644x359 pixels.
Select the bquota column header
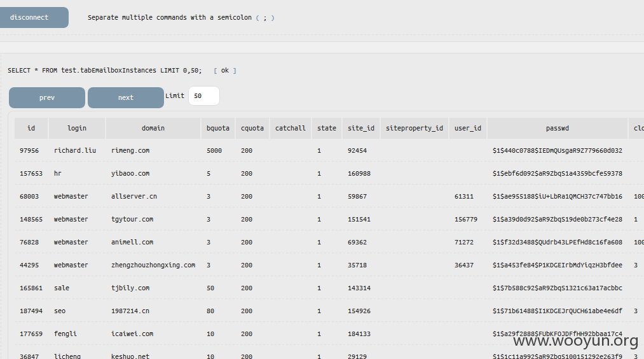point(218,129)
